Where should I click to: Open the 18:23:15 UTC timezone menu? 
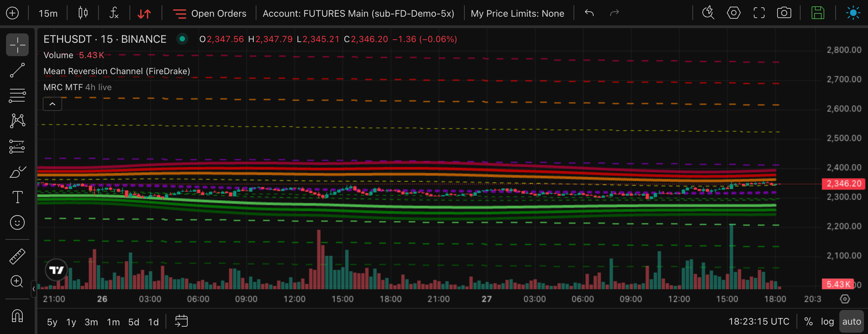click(758, 322)
